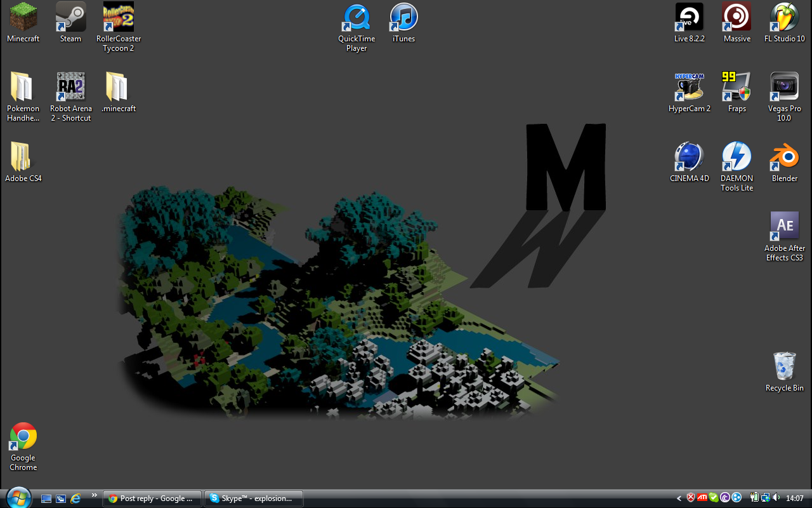Image resolution: width=812 pixels, height=508 pixels.
Task: Open Skype green checkmark tray icon
Action: (714, 498)
